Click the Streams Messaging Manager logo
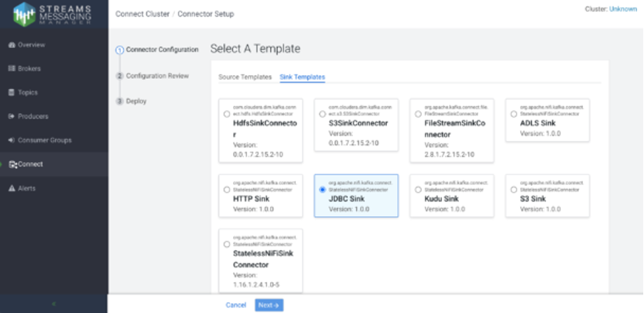644x313 pixels. tap(52, 14)
